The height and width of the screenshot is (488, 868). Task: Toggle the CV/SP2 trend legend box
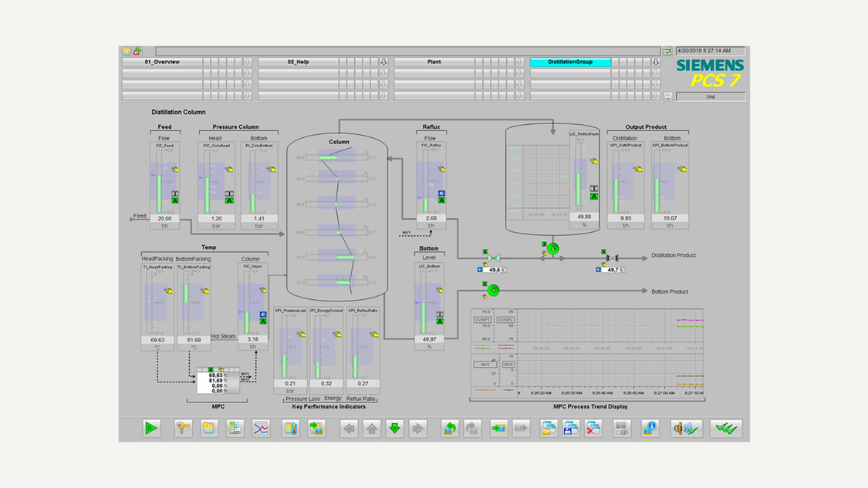505,319
